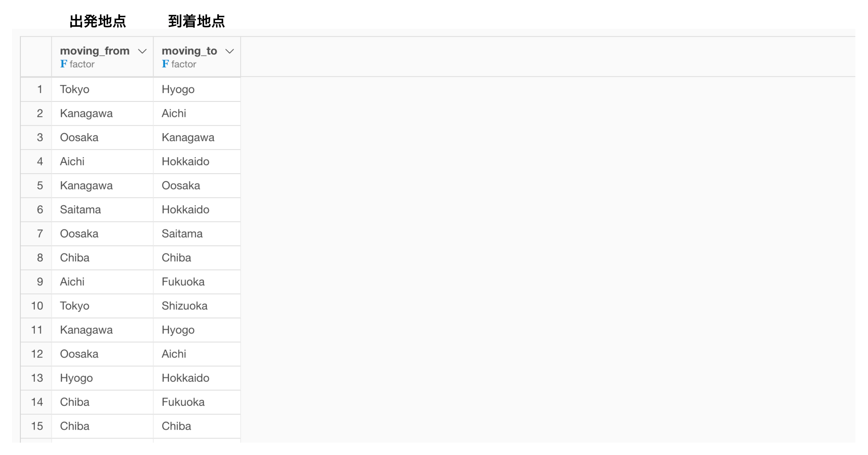Click the Saitama cell in row 6
Image resolution: width=868 pixels, height=455 pixels.
(x=102, y=210)
